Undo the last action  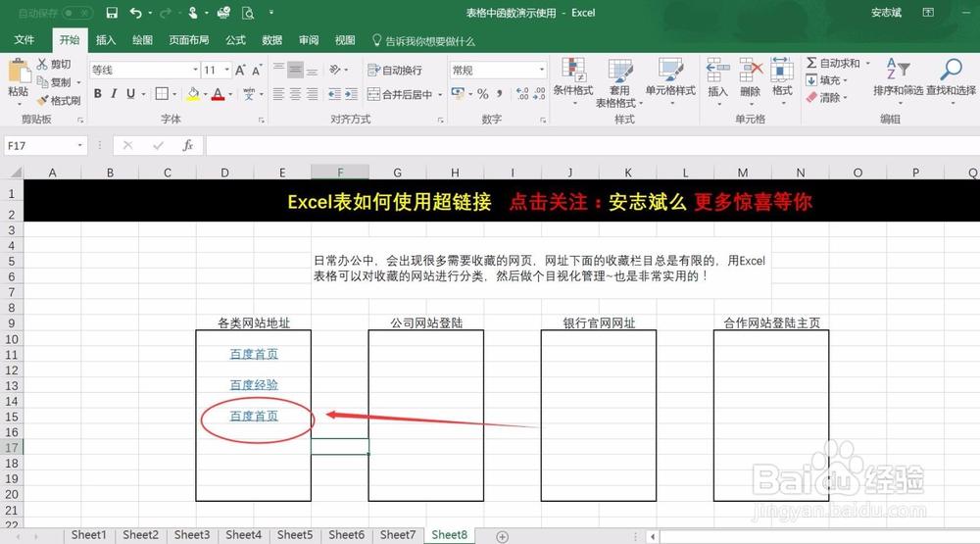[x=135, y=13]
